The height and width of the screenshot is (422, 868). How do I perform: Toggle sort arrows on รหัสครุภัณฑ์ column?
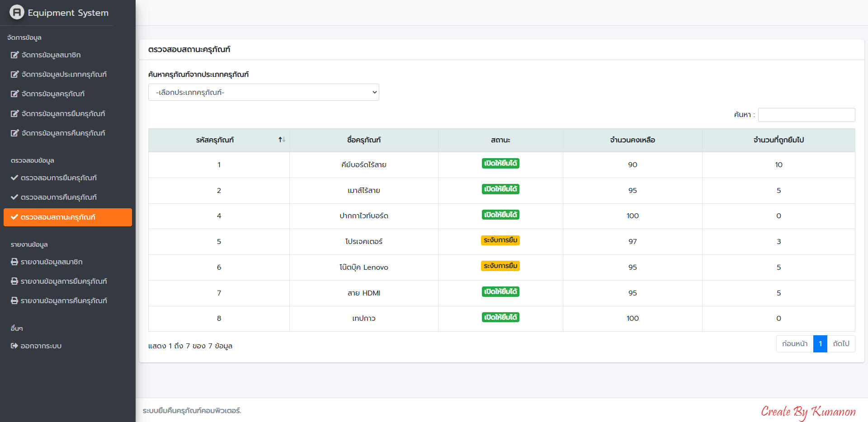(282, 140)
